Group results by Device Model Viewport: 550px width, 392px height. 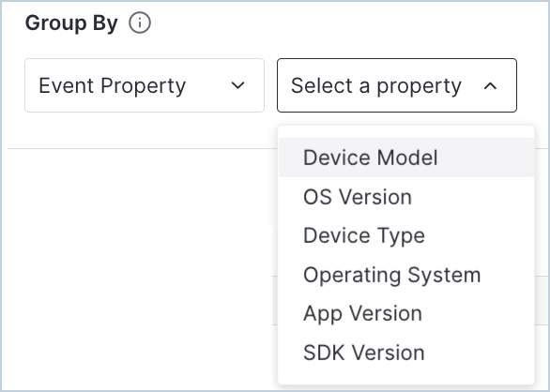pyautogui.click(x=406, y=158)
